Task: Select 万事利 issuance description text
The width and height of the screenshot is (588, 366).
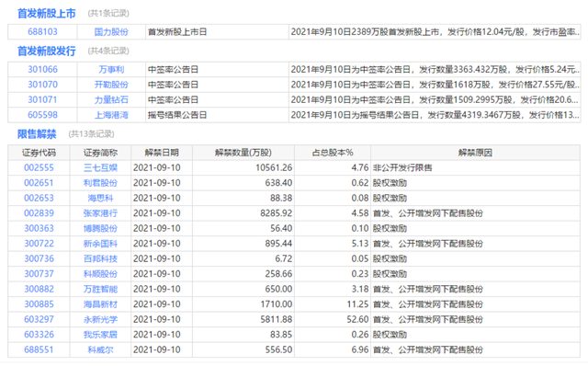Action: coord(435,70)
